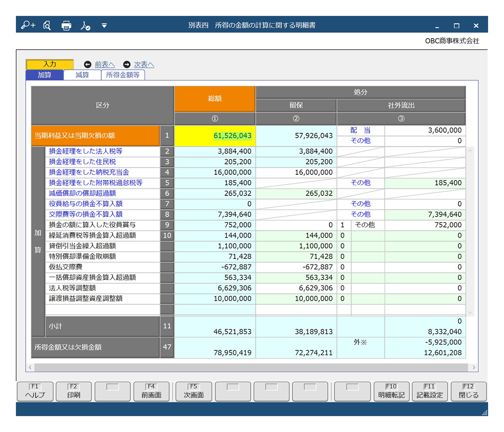This screenshot has width=504, height=432.
Task: Click the 小計 total 46,521,853
Action: pyautogui.click(x=215, y=327)
